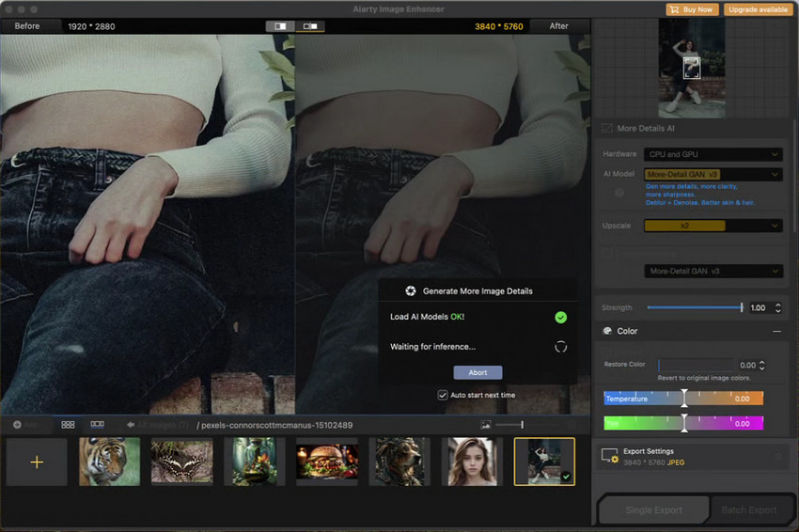Image resolution: width=799 pixels, height=532 pixels.
Task: Open the second More-Detail GAN v3 dropdown
Action: tap(713, 271)
